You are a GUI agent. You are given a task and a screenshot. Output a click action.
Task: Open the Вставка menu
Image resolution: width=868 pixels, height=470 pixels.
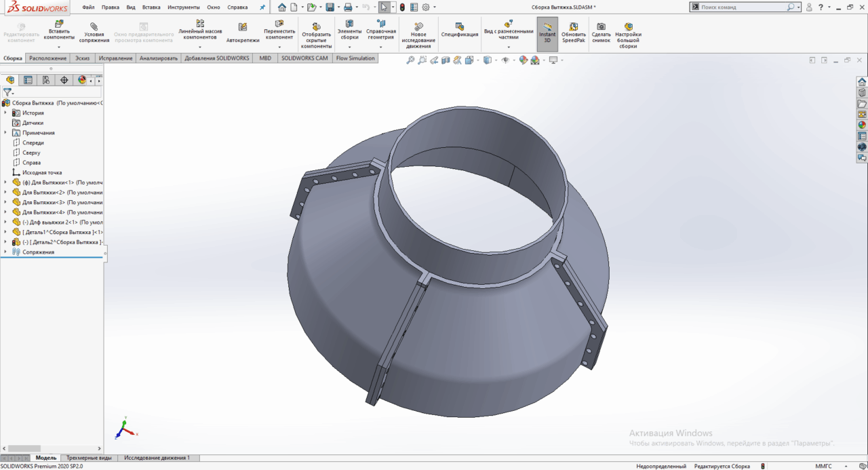[x=151, y=7]
